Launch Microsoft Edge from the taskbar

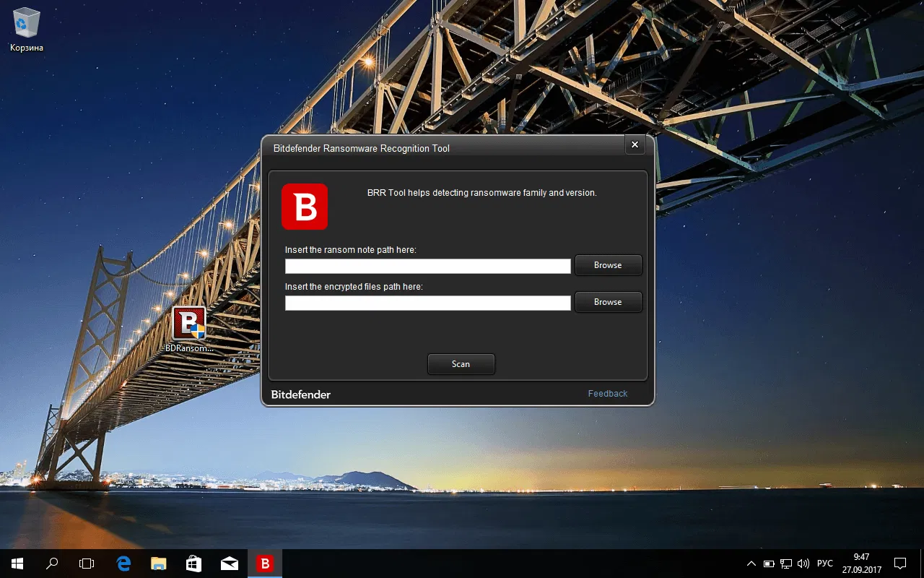123,564
